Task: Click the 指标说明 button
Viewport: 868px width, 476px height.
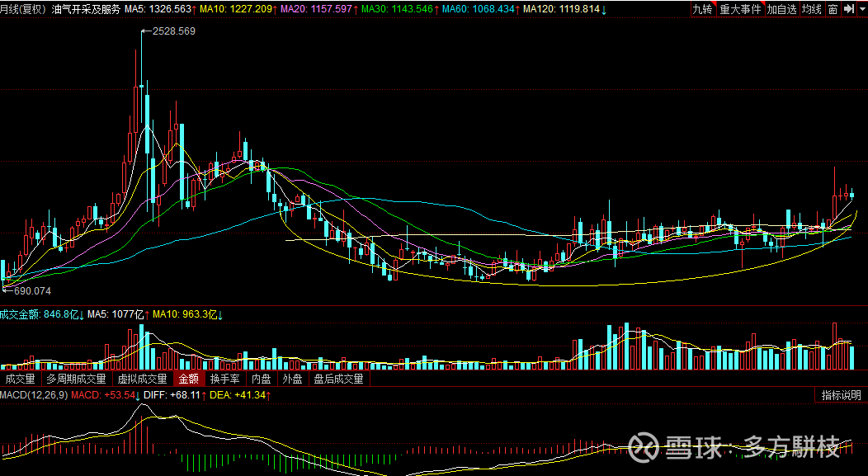Action: (x=841, y=395)
